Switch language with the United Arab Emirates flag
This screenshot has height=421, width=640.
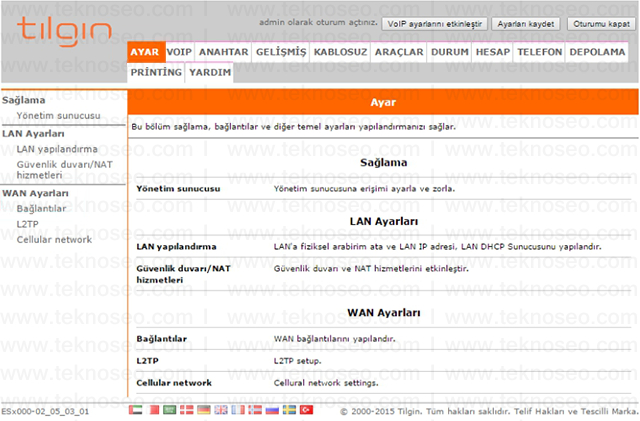click(136, 410)
